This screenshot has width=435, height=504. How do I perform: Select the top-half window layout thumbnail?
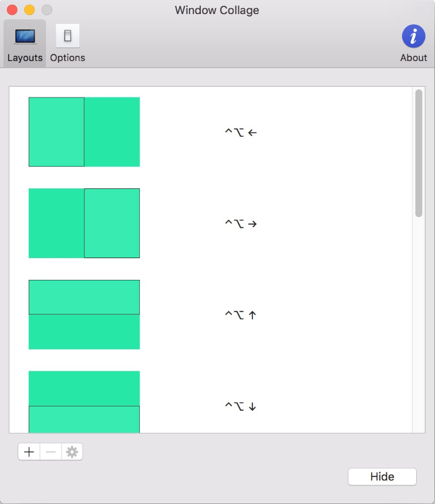click(84, 314)
